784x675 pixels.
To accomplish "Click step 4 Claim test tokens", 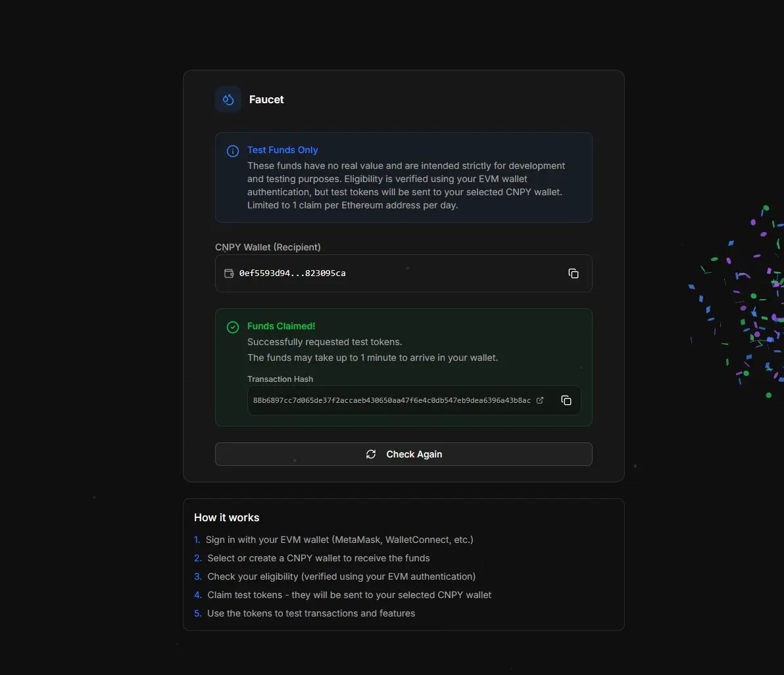I will 343,595.
